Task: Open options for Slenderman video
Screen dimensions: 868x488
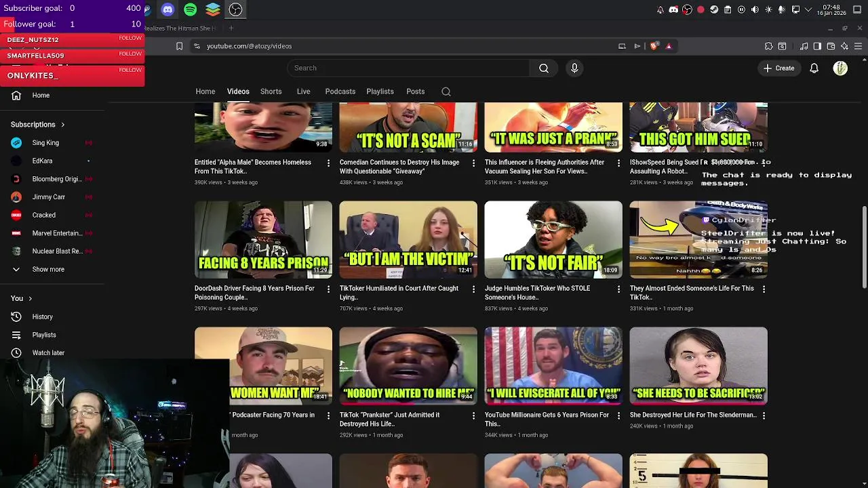Action: pos(764,415)
